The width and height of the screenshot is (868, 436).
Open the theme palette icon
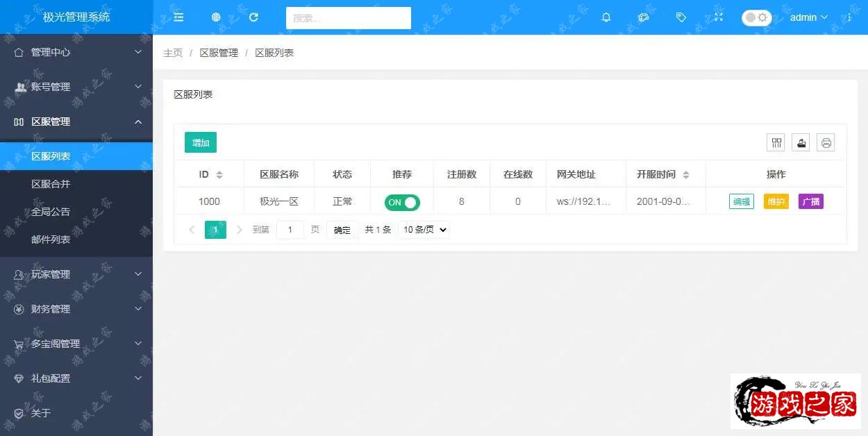[644, 17]
